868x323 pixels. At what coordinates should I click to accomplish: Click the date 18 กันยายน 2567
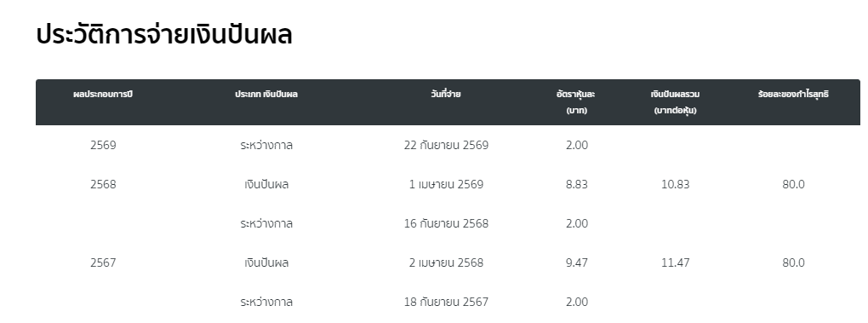pyautogui.click(x=446, y=302)
